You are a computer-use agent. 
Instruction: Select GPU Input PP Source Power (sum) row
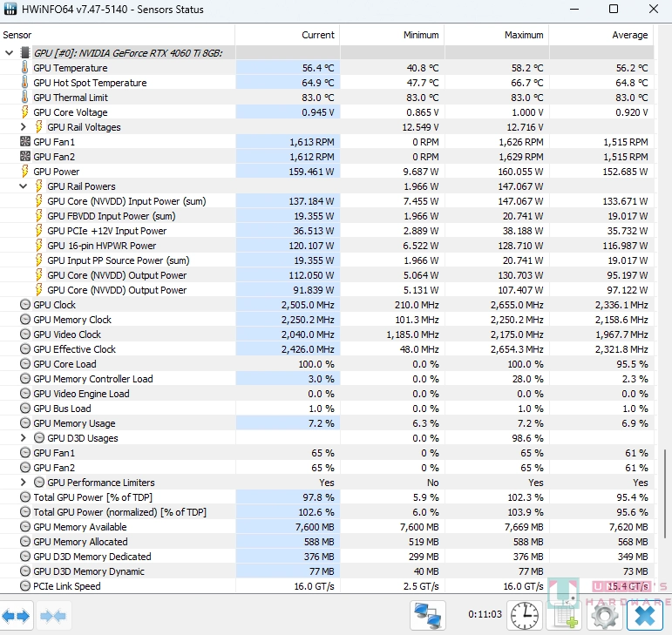pos(328,260)
